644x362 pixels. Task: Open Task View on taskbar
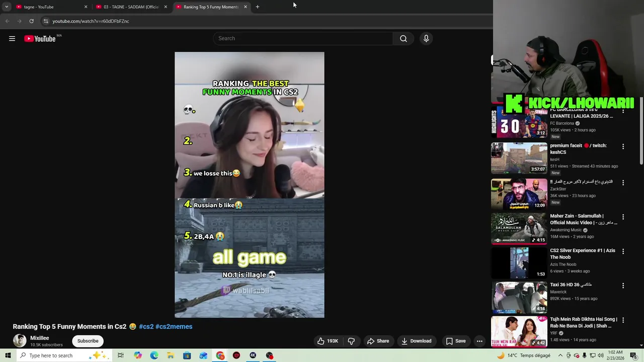point(121,355)
